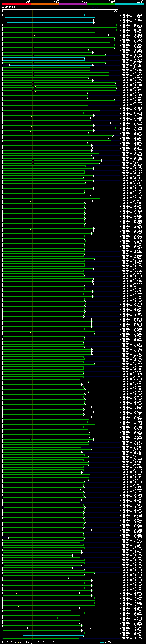146x644 pixels.
Task: Select hit UniRef100_B6Q823
Action: pos(131,590)
